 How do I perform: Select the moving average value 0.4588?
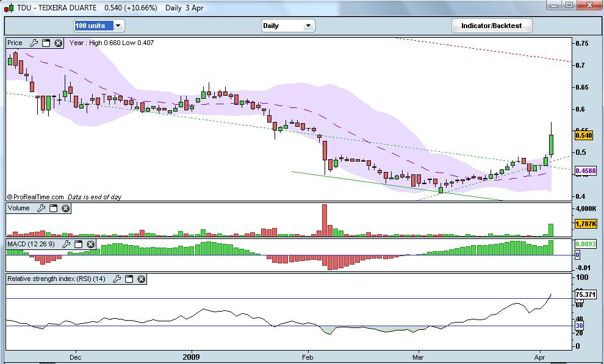click(x=586, y=171)
